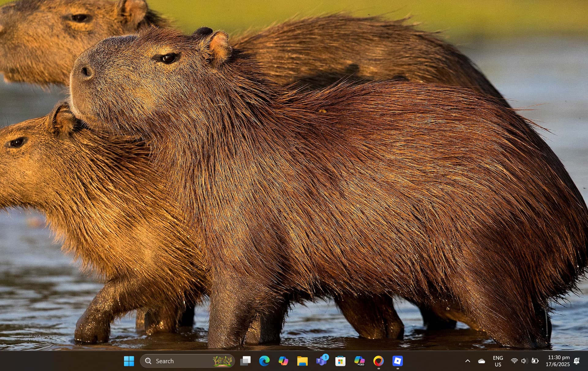Expand hidden system tray icons chevron
The height and width of the screenshot is (371, 588).
point(468,361)
